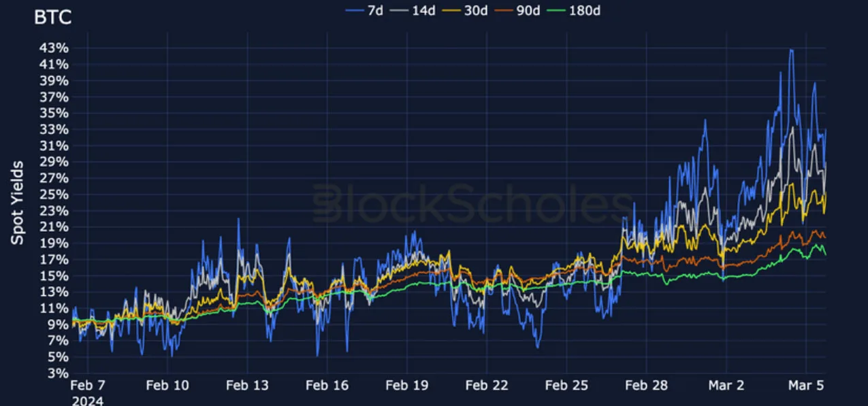Screen dimensions: 868x406
Task: Select the 5% y-axis tick label
Action: tap(59, 357)
